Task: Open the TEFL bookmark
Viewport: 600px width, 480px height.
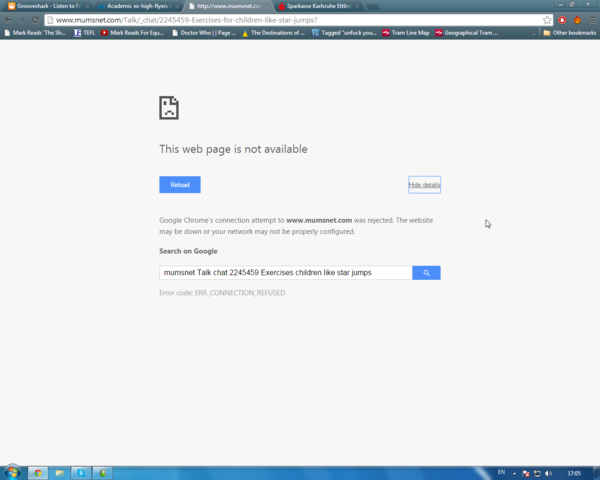Action: [85, 33]
